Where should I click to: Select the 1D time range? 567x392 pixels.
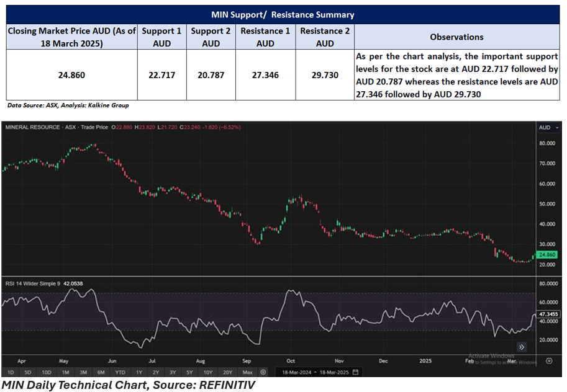click(x=11, y=372)
